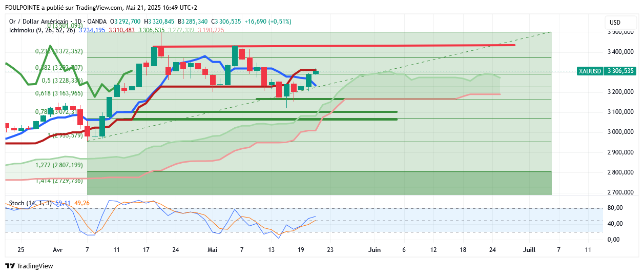
Task: Select the Fibonacci label 0,618 (3 163,965)
Action: coord(58,93)
